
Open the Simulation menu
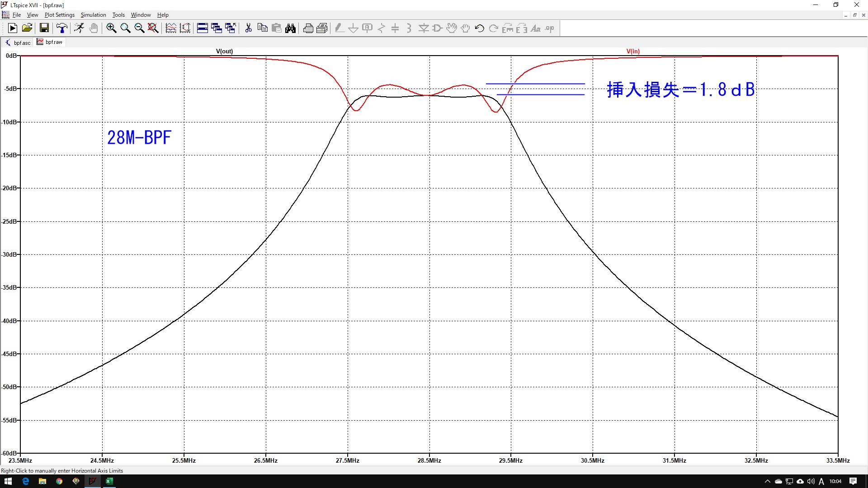point(93,15)
